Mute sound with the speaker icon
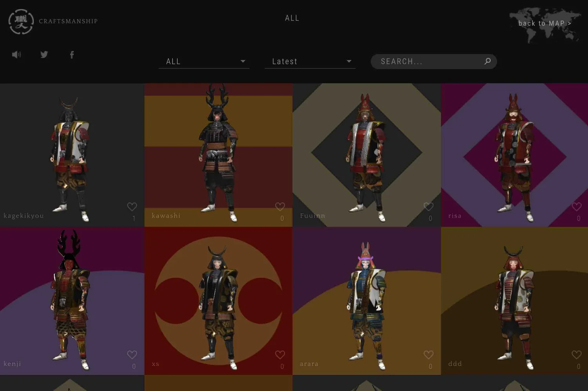 (16, 55)
